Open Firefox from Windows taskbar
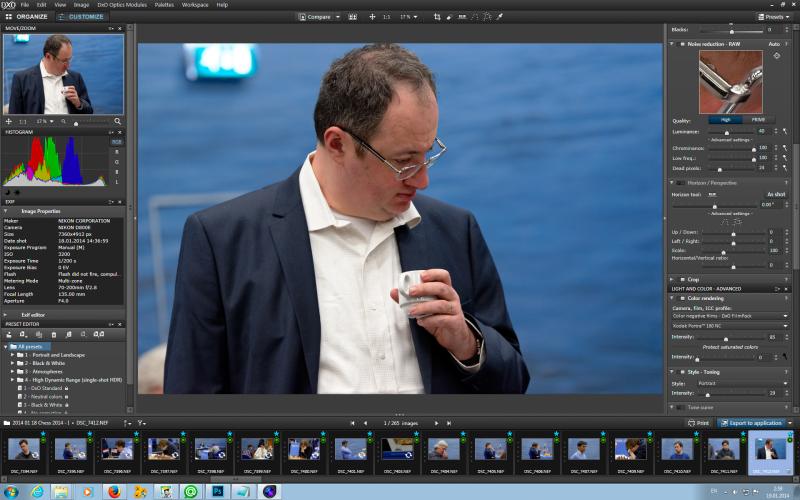 coord(114,492)
